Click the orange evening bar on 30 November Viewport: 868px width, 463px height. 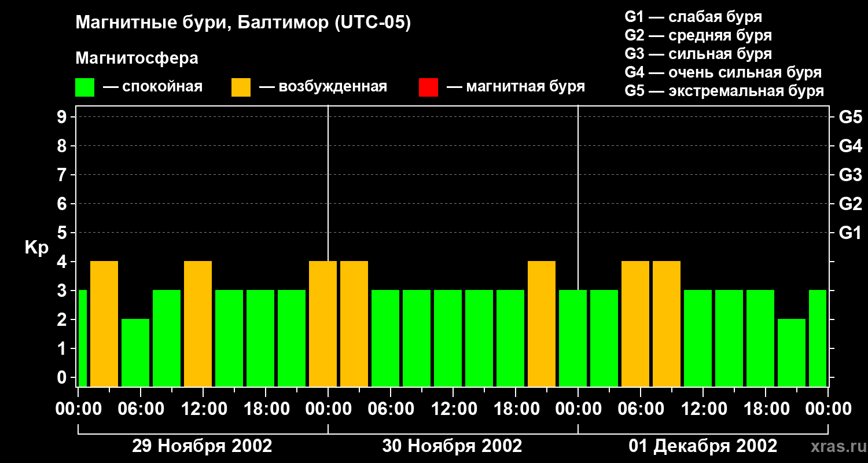(542, 324)
